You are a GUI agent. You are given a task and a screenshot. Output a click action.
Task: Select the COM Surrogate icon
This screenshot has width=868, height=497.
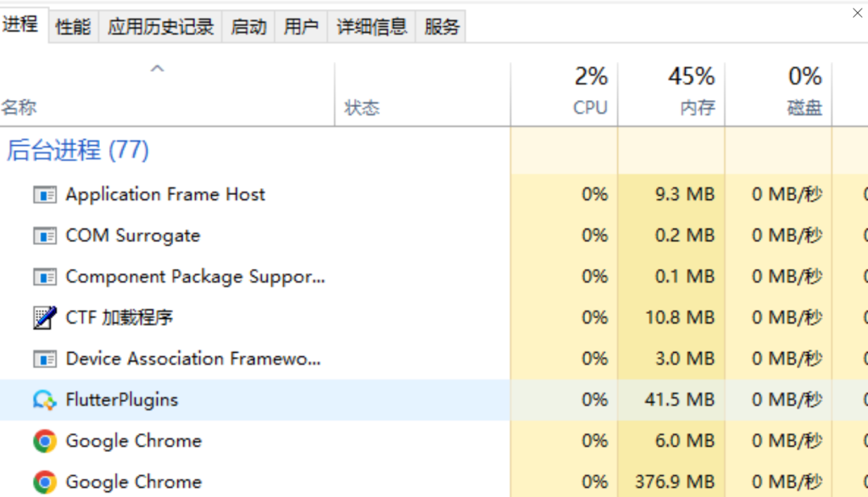coord(44,236)
